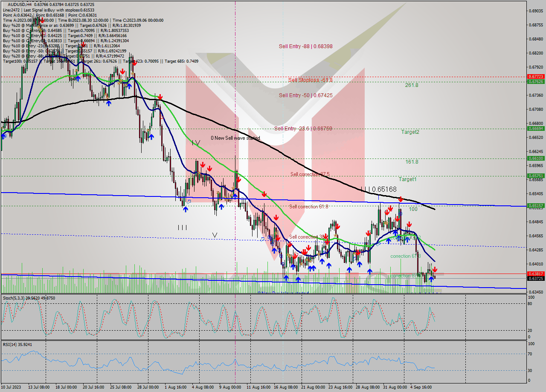Click the '11 Aug 16:00' time axis label
The width and height of the screenshot is (546, 392).
(x=258, y=387)
